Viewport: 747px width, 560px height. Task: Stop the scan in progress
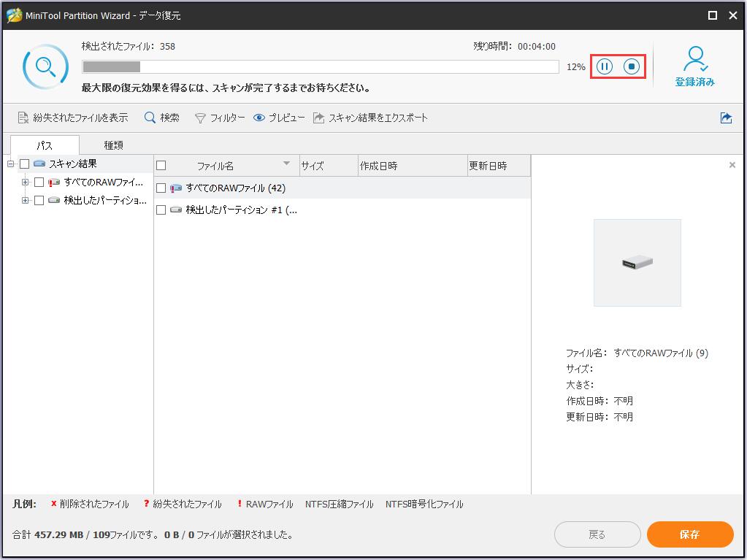(631, 66)
